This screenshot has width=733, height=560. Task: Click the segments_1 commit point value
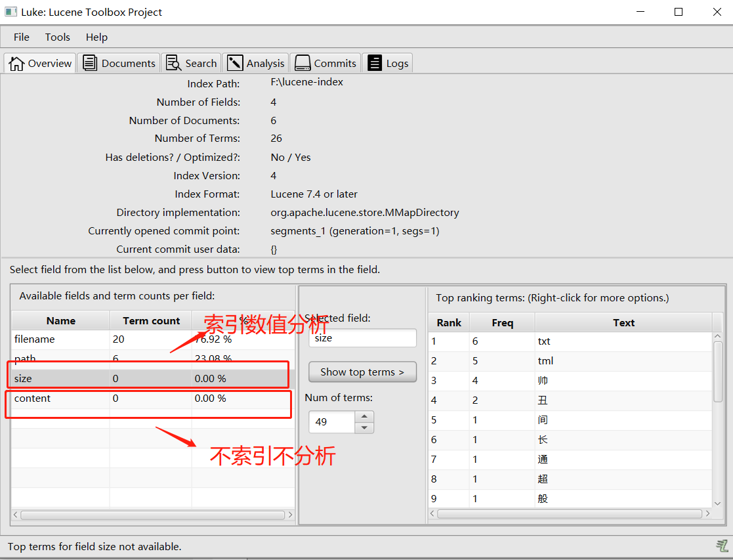(x=355, y=230)
